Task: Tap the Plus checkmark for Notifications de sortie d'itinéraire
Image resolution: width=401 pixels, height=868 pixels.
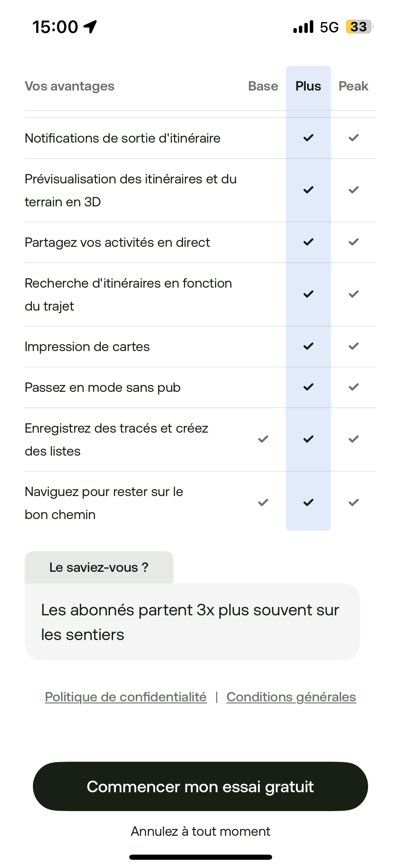Action: 308,138
